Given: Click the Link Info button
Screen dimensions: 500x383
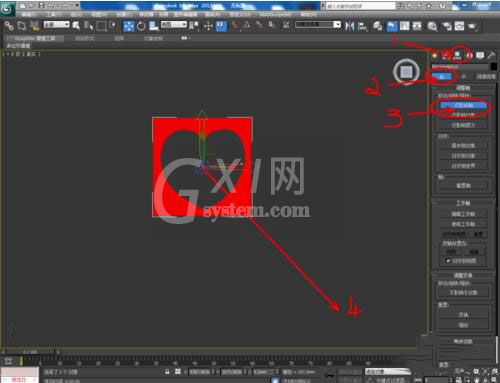Looking at the screenshot, I should 486,77.
